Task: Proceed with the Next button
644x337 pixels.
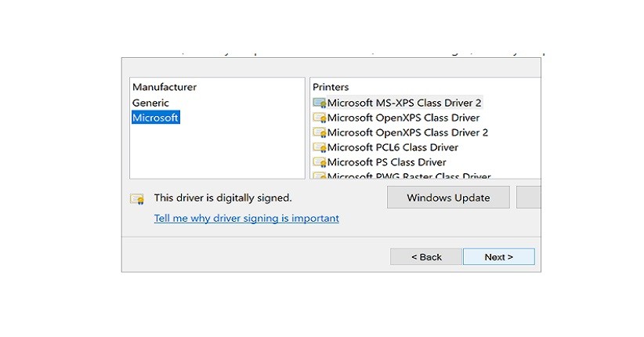Action: pos(498,257)
